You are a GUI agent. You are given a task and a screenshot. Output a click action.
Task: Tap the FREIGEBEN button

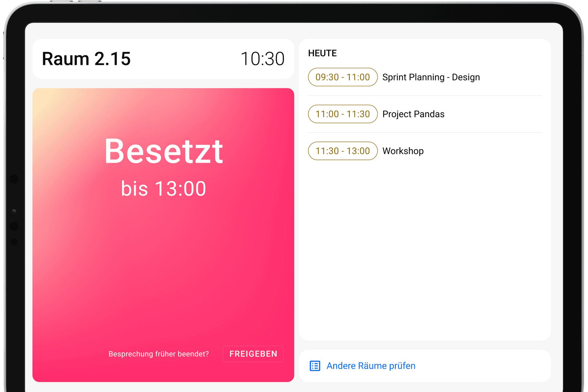(x=253, y=354)
